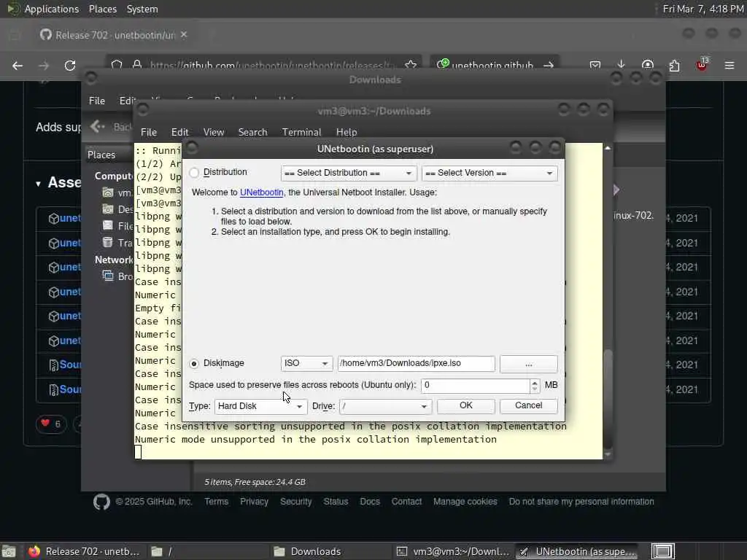The height and width of the screenshot is (560, 747).
Task: Open System menu in top panel
Action: click(x=142, y=9)
